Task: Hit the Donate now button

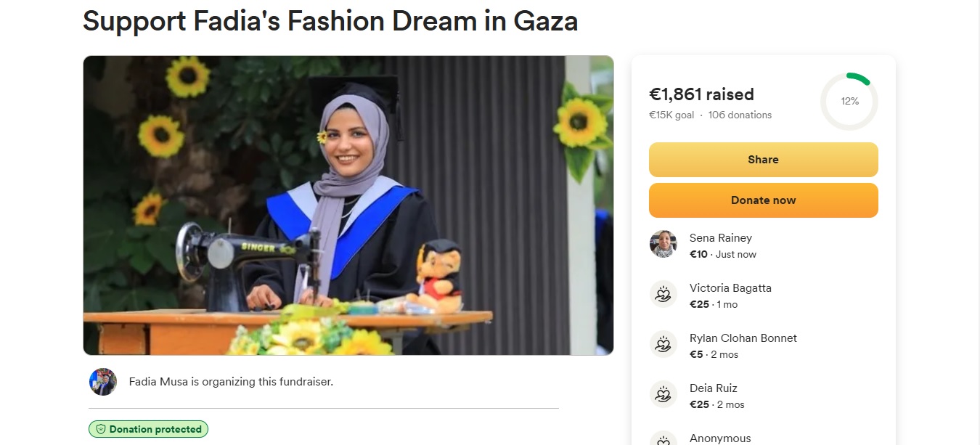Action: [x=763, y=200]
